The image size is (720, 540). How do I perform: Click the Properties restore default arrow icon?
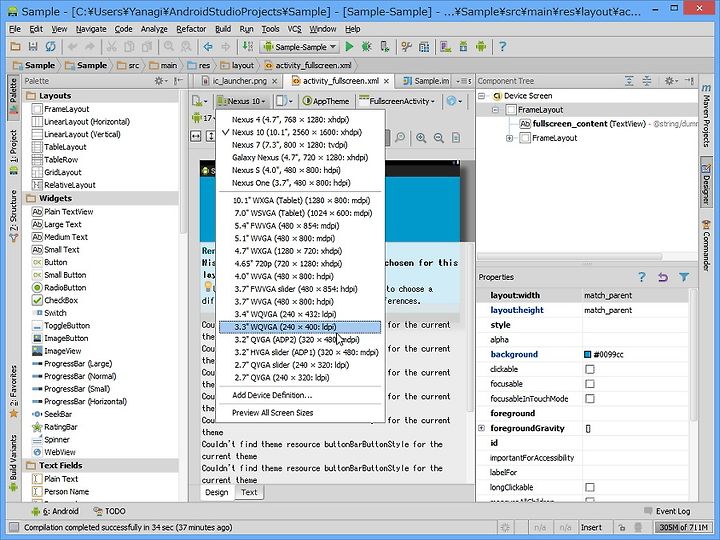tap(663, 277)
